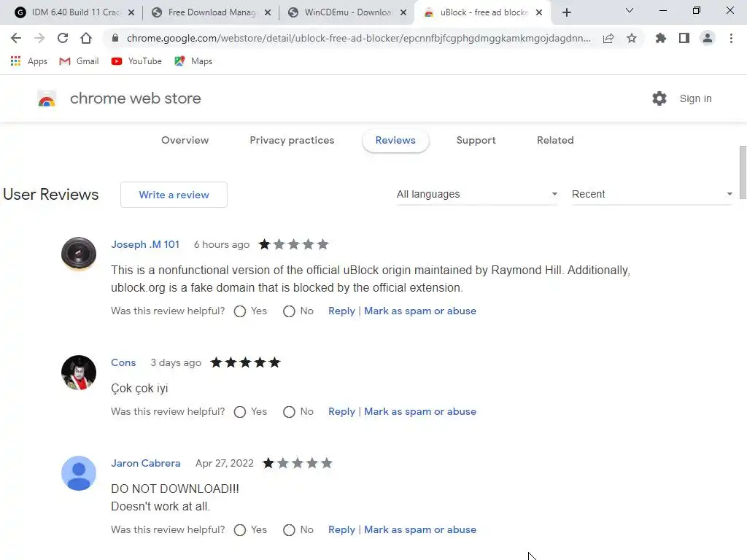Reply to Cons review
The width and height of the screenshot is (747, 560).
pos(341,412)
